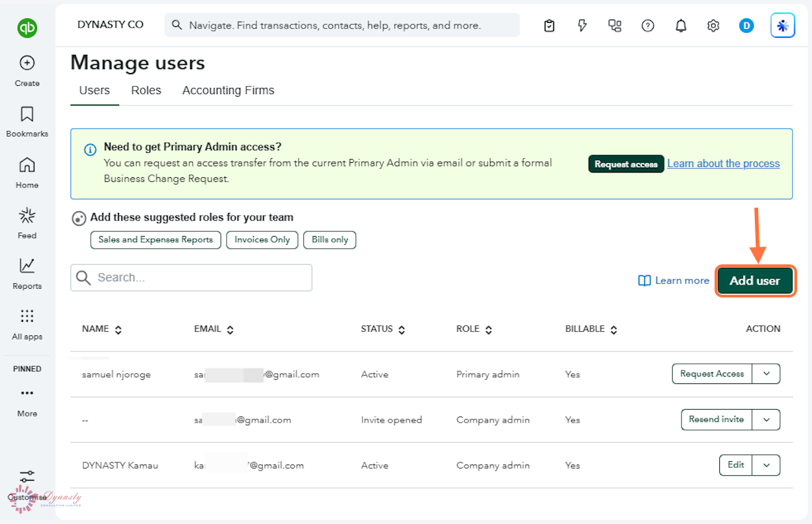
Task: Open the help question mark icon
Action: 648,26
